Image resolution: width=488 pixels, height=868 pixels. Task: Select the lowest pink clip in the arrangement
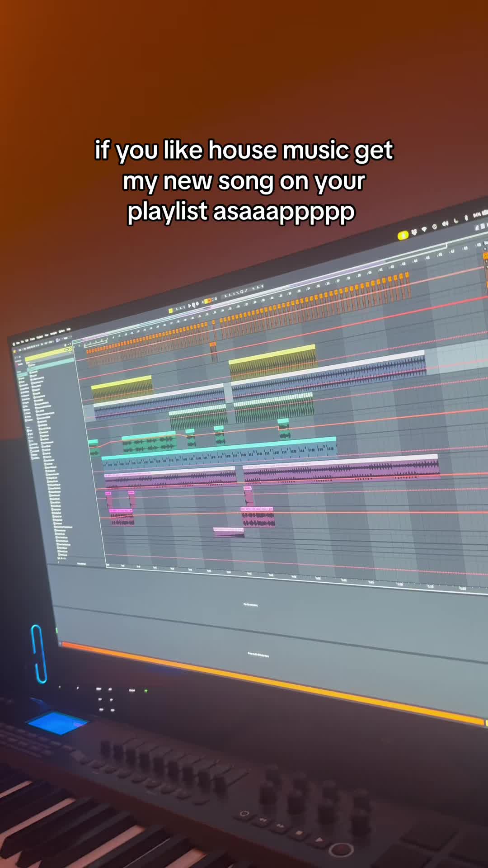coord(229,533)
